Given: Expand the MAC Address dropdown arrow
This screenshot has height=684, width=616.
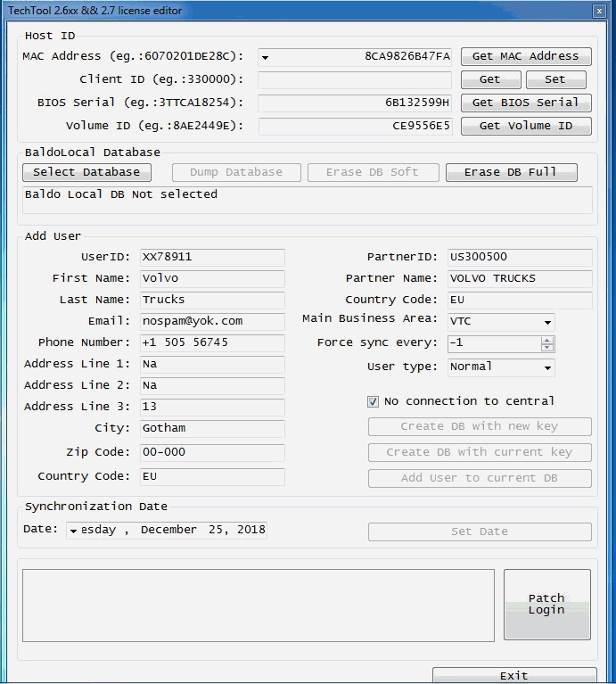Looking at the screenshot, I should 265,57.
